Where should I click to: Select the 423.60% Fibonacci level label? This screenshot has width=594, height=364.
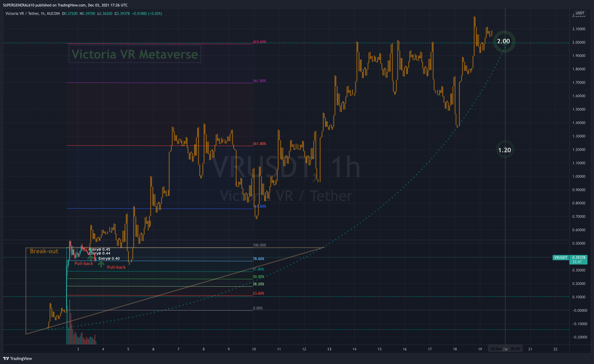point(260,42)
